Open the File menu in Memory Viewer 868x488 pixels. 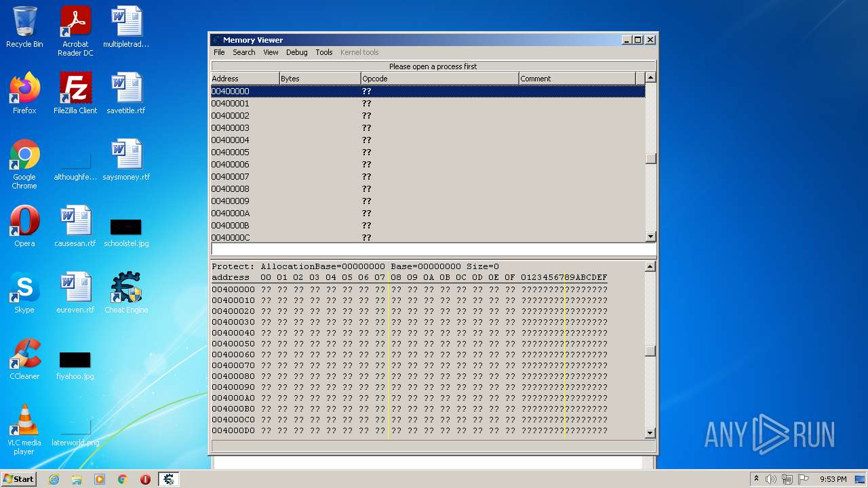[219, 52]
